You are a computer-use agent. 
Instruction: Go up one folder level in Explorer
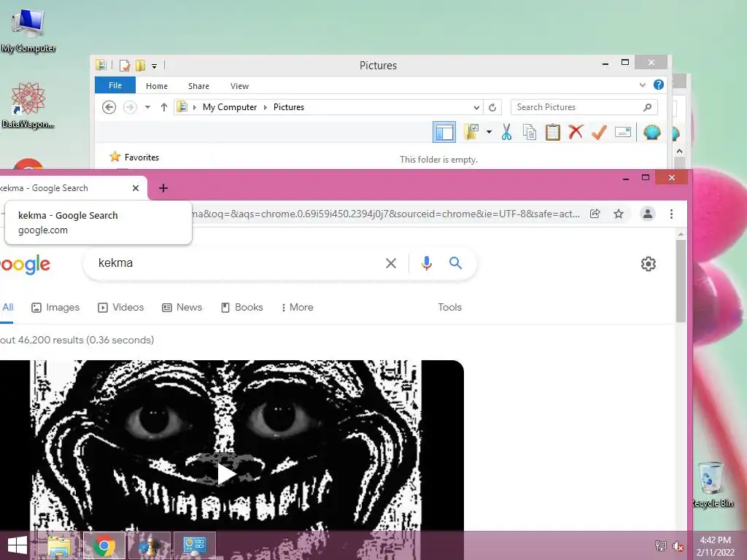(x=164, y=107)
